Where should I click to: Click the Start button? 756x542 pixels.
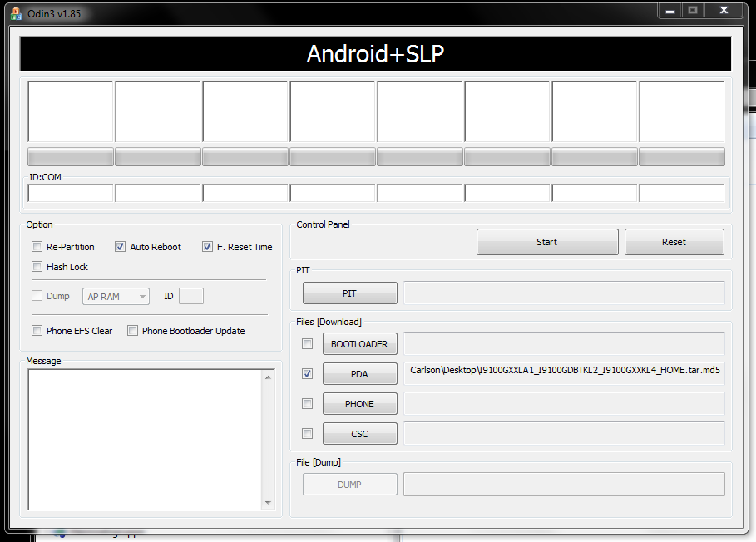[x=547, y=242]
